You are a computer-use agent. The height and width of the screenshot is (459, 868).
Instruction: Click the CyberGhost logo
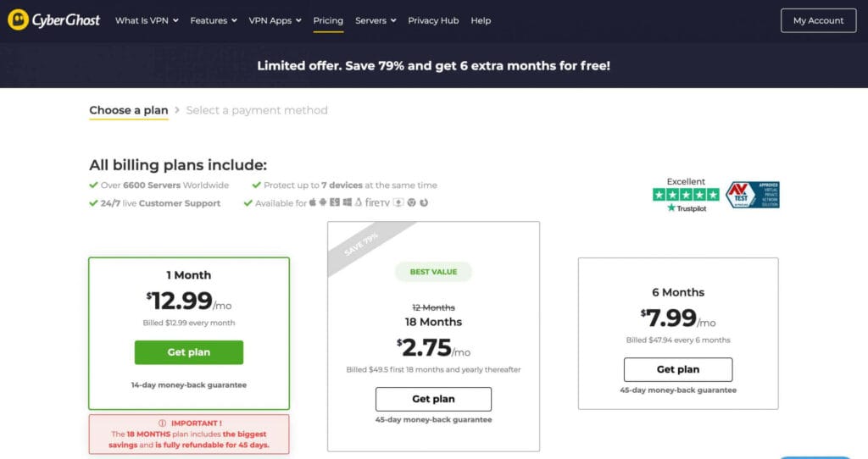(56, 20)
